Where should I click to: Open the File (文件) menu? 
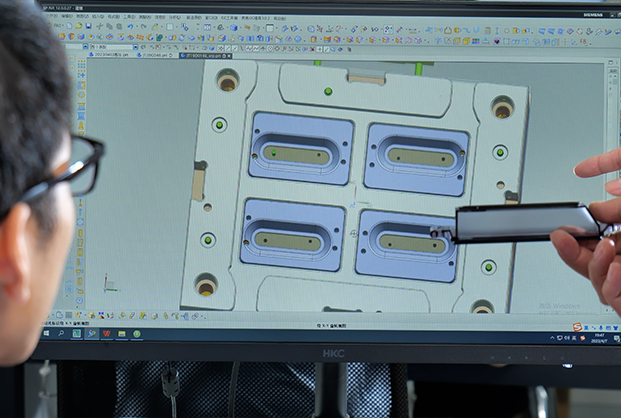[x=52, y=17]
